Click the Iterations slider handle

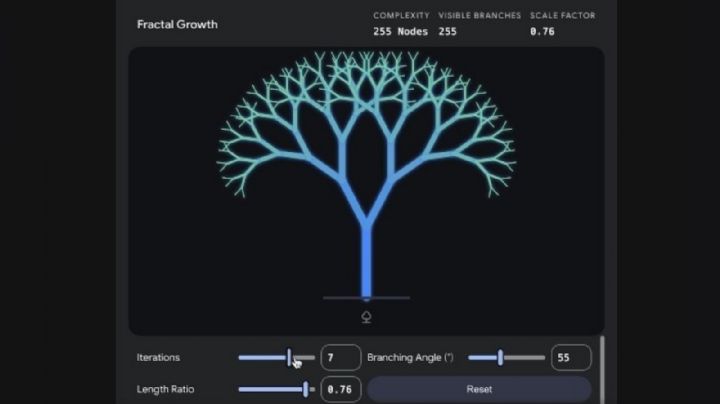(x=290, y=357)
